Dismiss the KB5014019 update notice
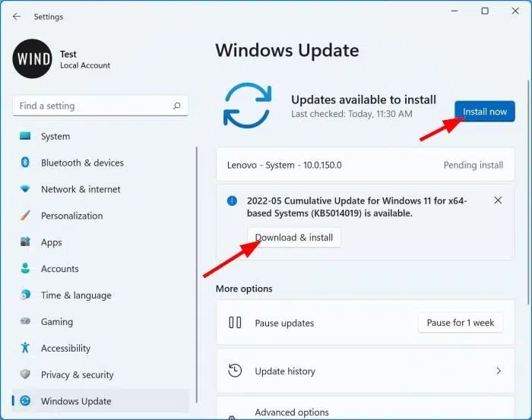This screenshot has height=420, width=532. 498,201
